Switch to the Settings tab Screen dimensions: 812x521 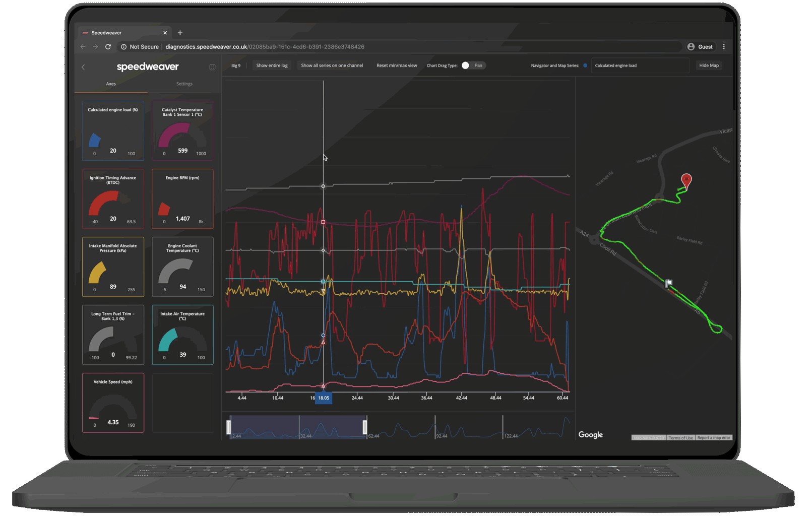[184, 84]
